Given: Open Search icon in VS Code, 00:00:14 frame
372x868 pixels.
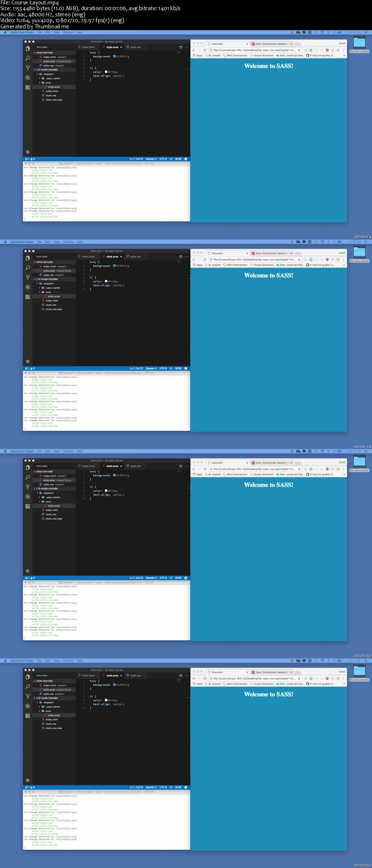Looking at the screenshot, I should pyautogui.click(x=28, y=58).
